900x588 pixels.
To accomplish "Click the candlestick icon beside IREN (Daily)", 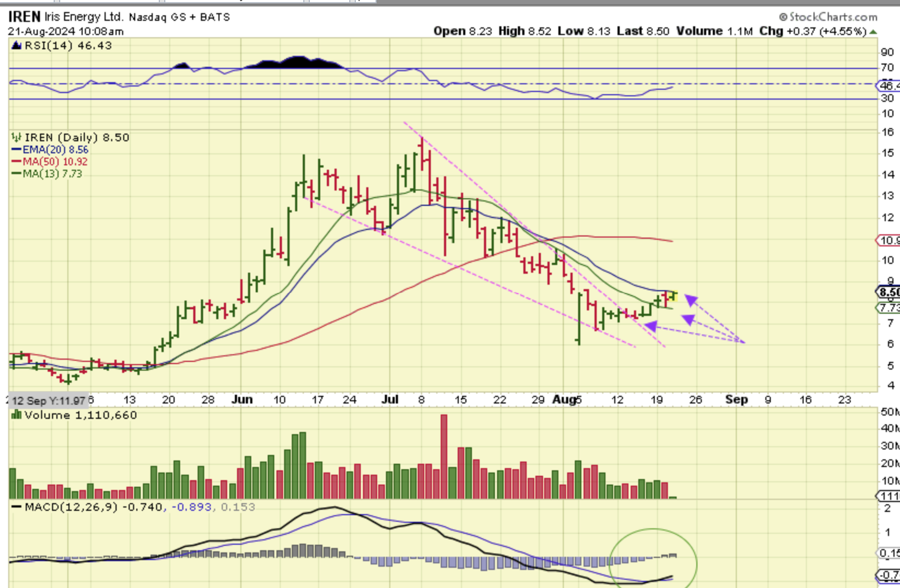I will [16, 137].
